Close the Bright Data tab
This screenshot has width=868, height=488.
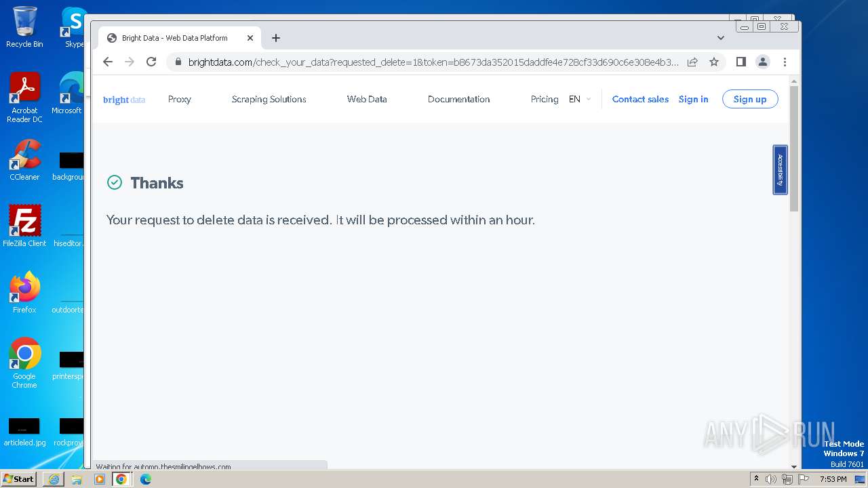250,38
